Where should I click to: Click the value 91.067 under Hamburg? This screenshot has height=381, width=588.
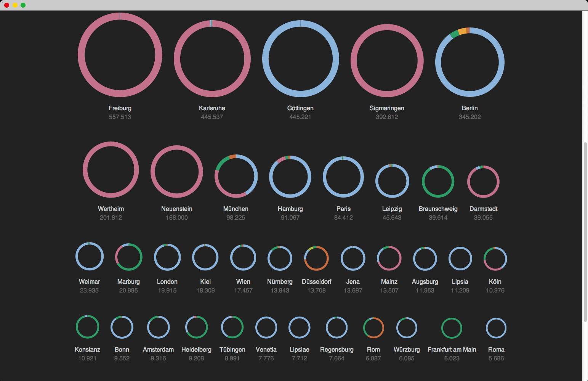(x=290, y=218)
